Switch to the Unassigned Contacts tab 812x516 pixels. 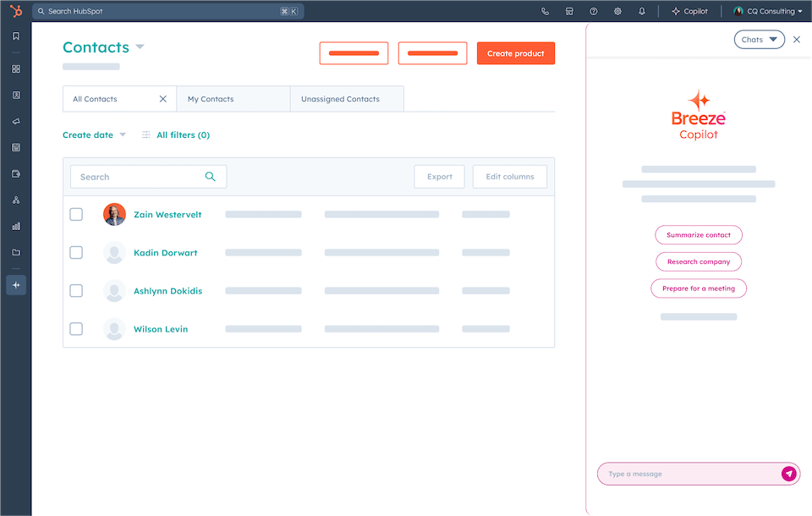[347, 99]
